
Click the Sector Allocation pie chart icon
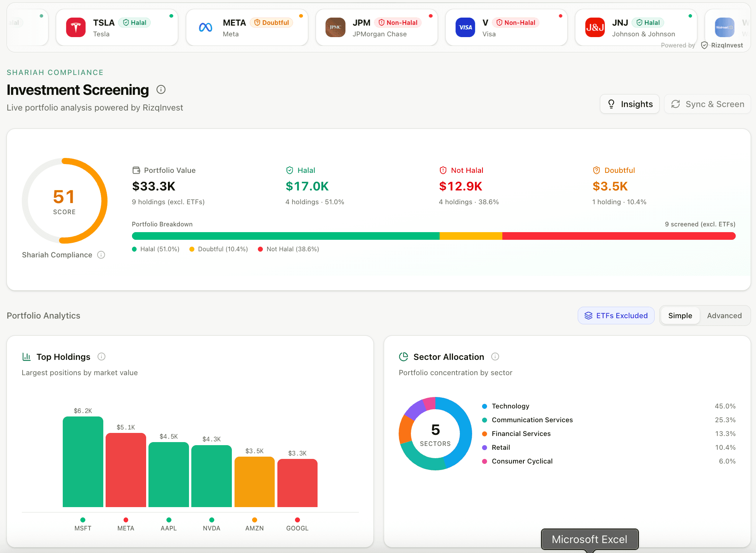pos(404,356)
